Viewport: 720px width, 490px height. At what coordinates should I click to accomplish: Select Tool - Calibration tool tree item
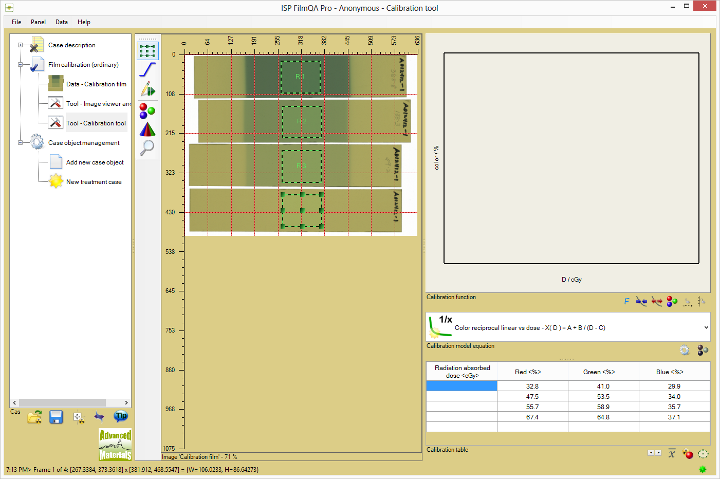pyautogui.click(x=96, y=123)
